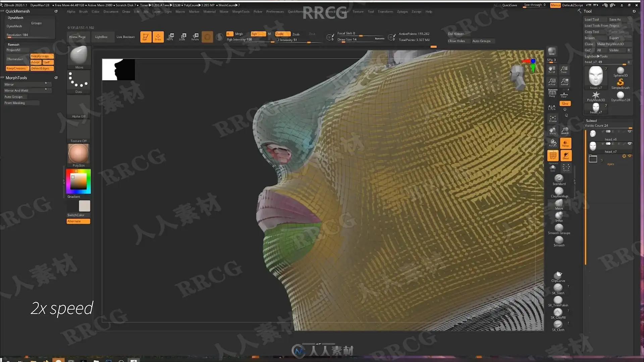Adjust the Draw Size slider
Image resolution: width=644 pixels, height=362 pixels.
361,40
